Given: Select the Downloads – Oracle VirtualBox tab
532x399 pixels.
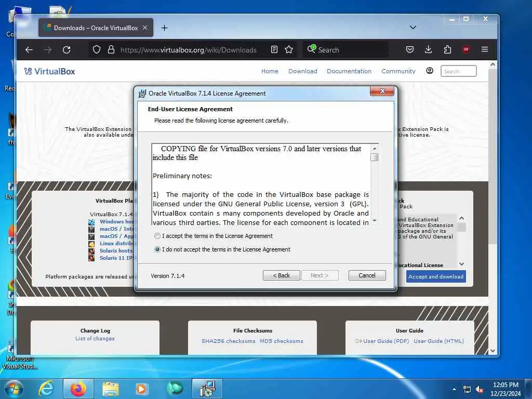Looking at the screenshot, I should tap(96, 28).
